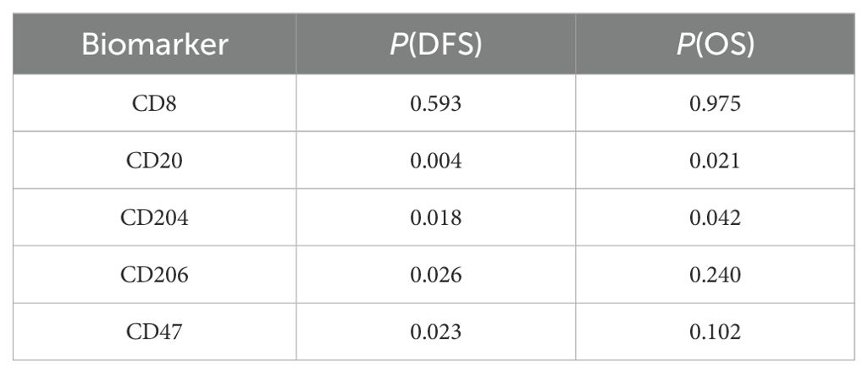The width and height of the screenshot is (868, 373).
Task: Select the P(DFS) column header
Action: (436, 45)
